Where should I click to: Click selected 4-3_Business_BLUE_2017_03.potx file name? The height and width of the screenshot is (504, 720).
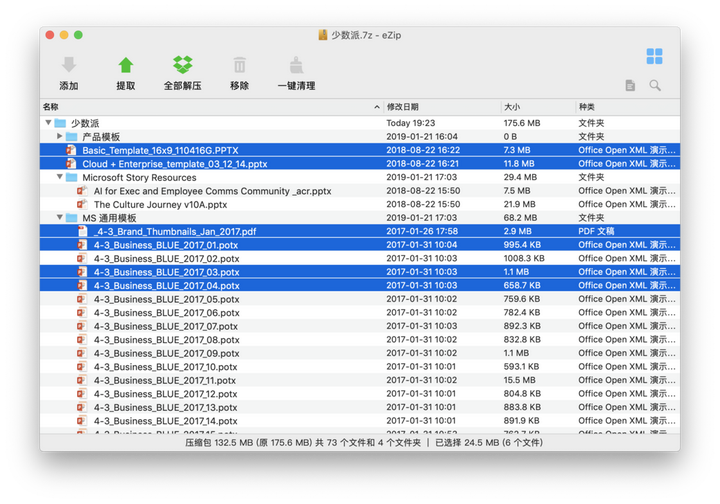167,272
